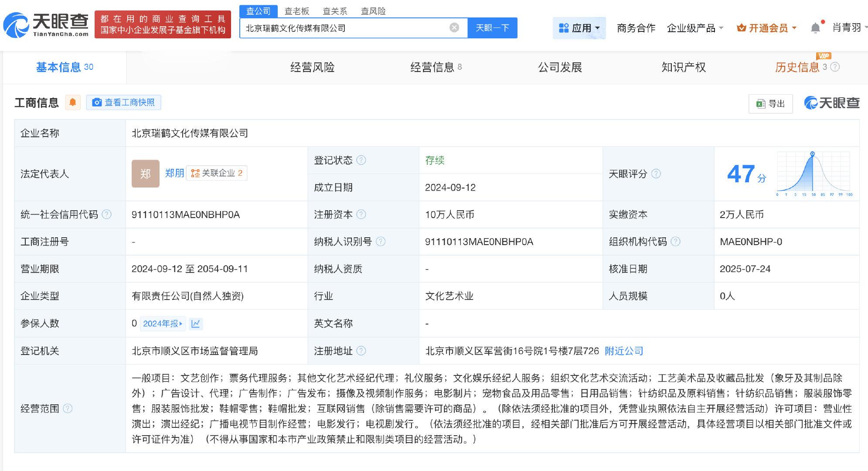Click 注册资本 value 10万人民币

coord(449,215)
